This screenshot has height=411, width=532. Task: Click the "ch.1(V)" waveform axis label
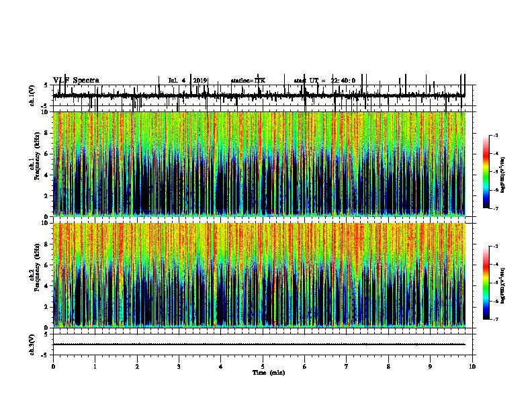[32, 95]
